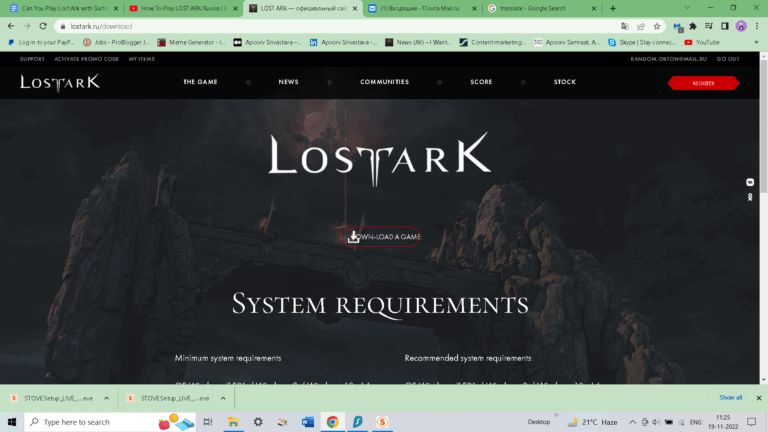Click the lostark.ru address bar
This screenshot has height=432, width=768.
[300, 26]
